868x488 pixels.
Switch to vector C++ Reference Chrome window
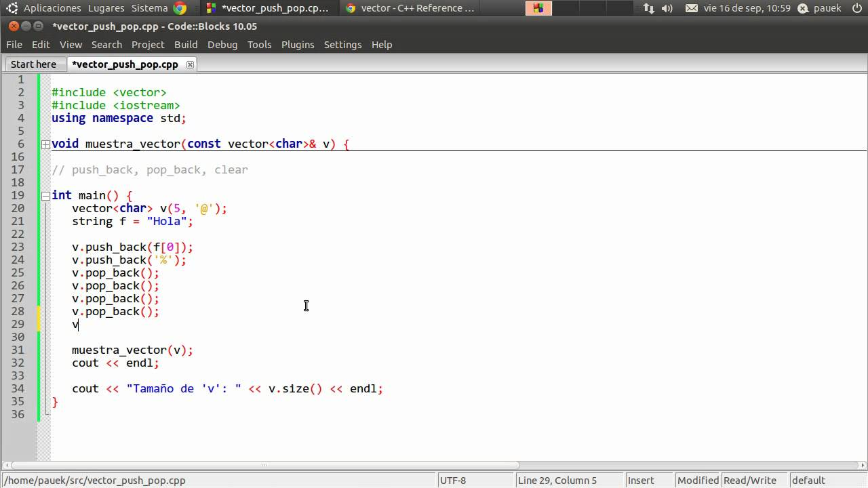coord(410,8)
